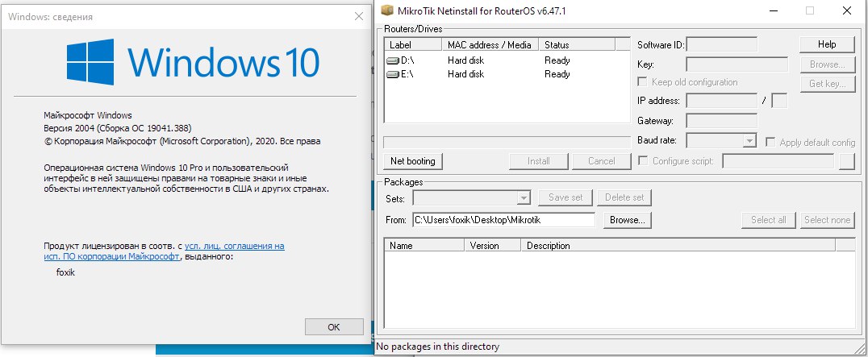Image resolution: width=868 pixels, height=357 pixels.
Task: Click the installation progress bar
Action: pos(507,142)
